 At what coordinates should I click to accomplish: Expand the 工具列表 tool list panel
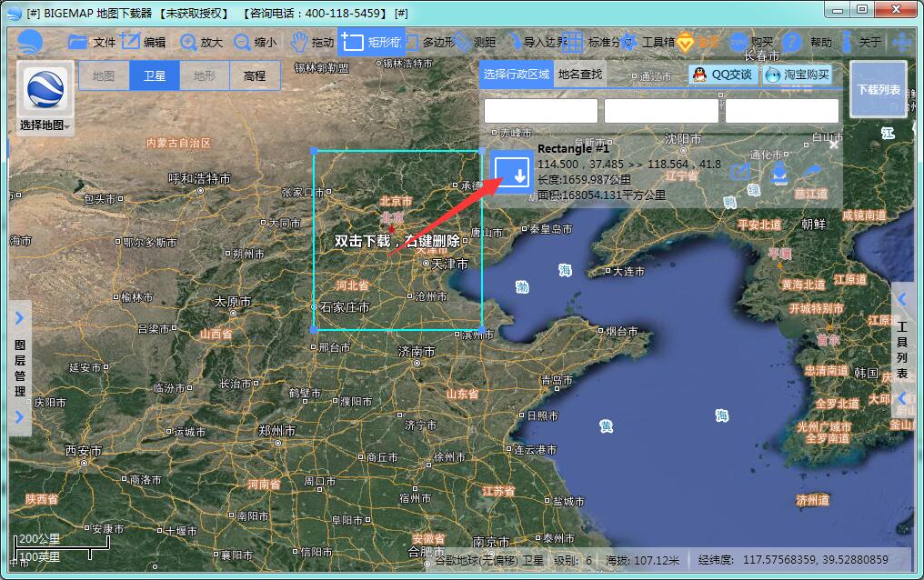[901, 350]
